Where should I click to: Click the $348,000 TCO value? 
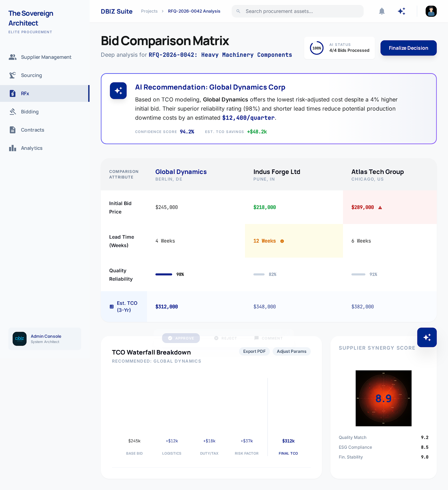[265, 307]
